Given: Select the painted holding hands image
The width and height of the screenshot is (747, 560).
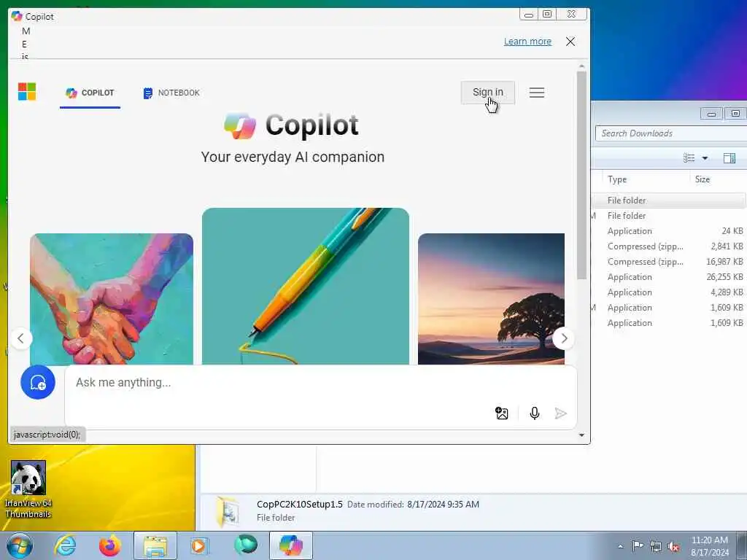Looking at the screenshot, I should 112,299.
